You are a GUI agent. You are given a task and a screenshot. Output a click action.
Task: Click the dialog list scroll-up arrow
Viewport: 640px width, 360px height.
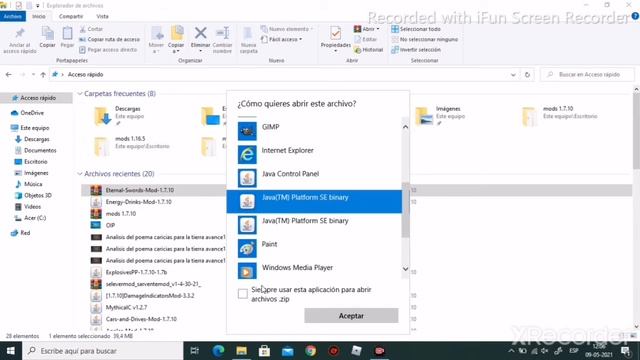(x=405, y=127)
